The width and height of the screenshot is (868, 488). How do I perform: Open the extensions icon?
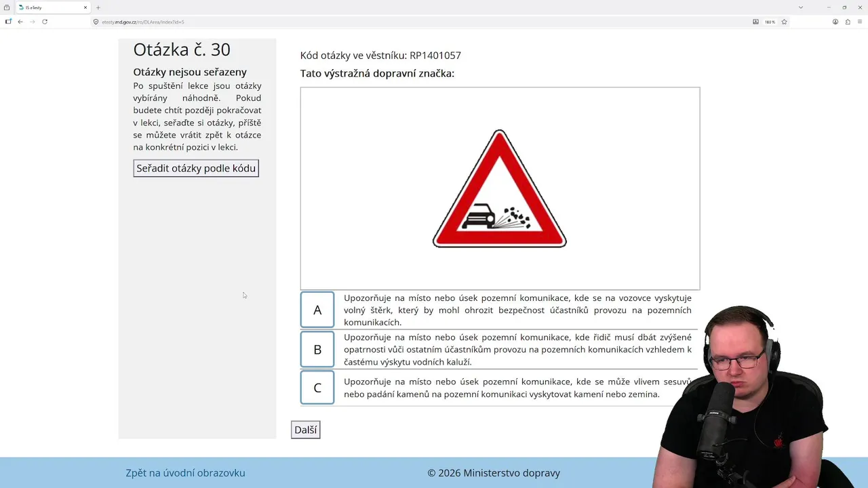848,22
